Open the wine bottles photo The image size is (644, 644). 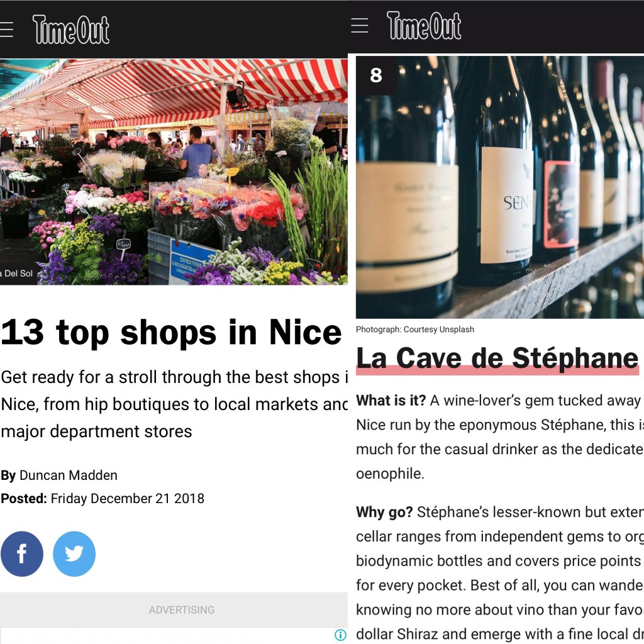coord(500,187)
